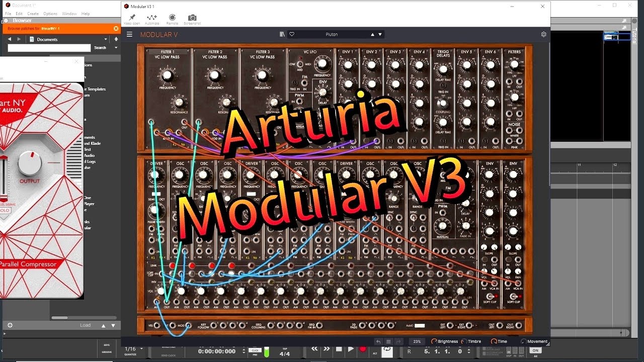644x362 pixels.
Task: Open the Edit menu in Reason
Action: (x=19, y=14)
